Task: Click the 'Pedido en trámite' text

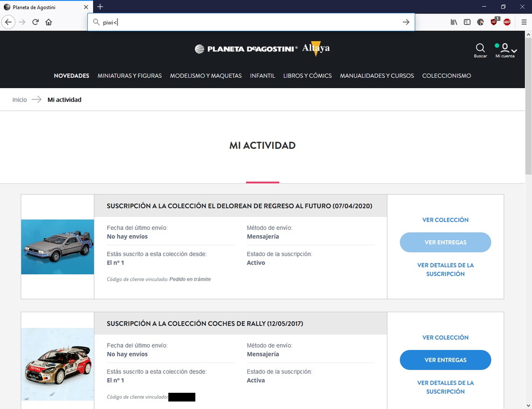Action: 190,279
